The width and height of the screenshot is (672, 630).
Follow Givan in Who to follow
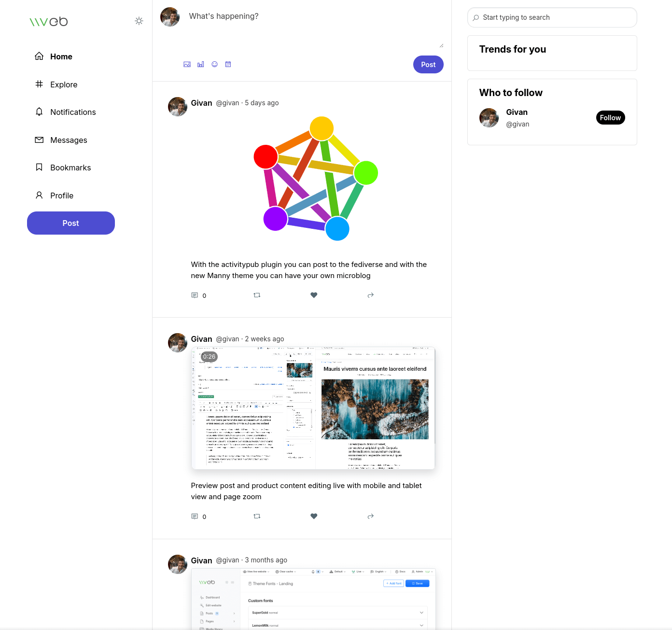[x=610, y=118]
